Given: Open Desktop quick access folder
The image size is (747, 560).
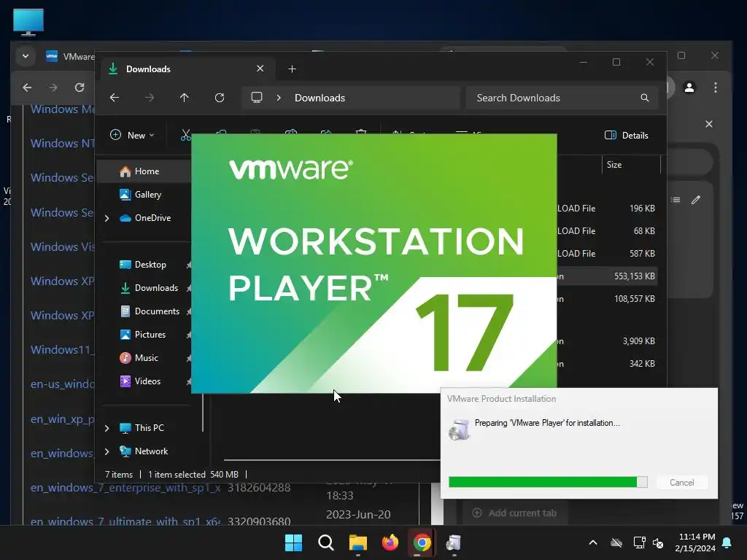Looking at the screenshot, I should (x=150, y=264).
